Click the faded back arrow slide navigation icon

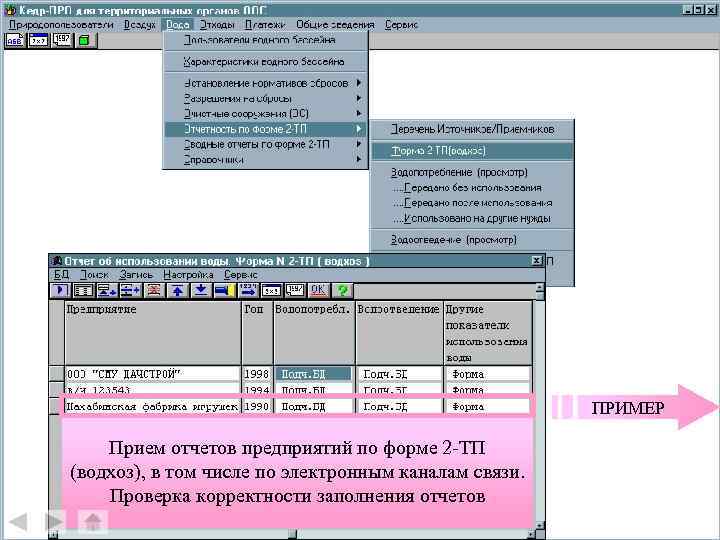coord(18,522)
